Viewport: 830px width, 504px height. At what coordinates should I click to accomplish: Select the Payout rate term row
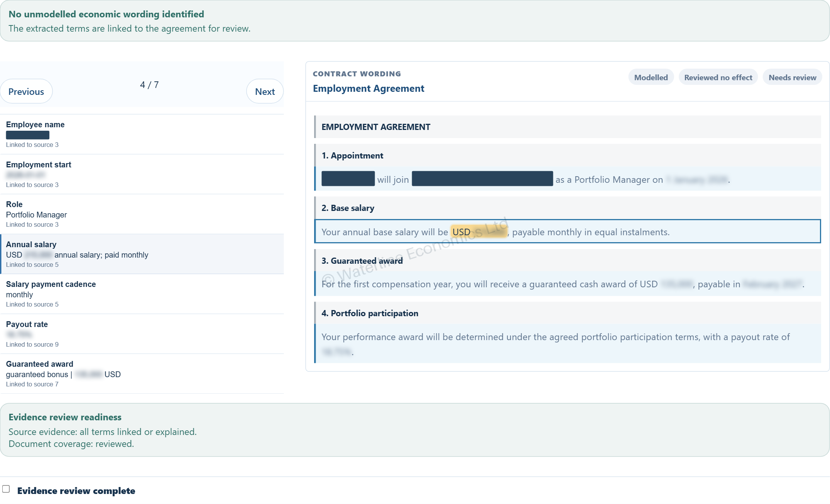(142, 334)
